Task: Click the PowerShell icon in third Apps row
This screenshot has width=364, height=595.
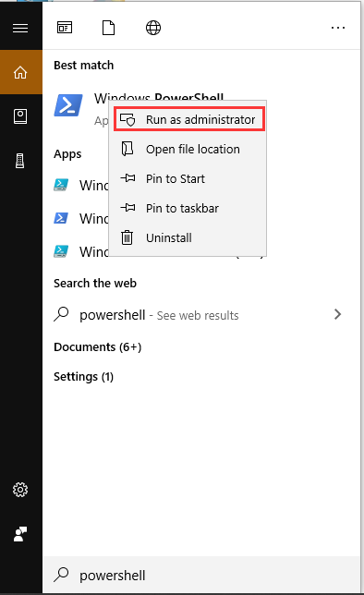Action: point(61,251)
